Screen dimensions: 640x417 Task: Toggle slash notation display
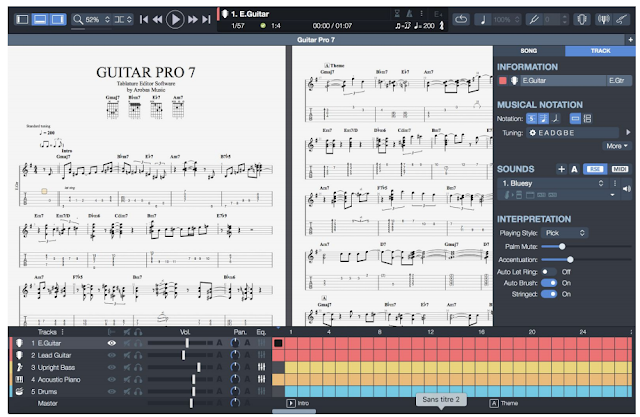pyautogui.click(x=555, y=119)
